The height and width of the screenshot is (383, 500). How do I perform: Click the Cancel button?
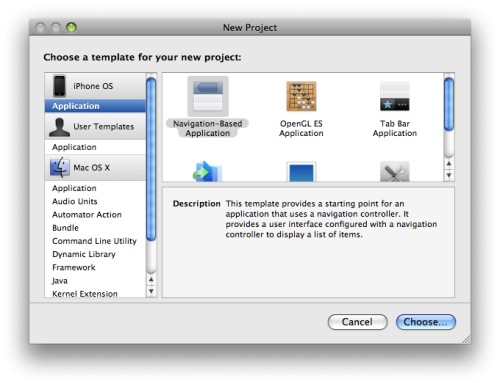[x=357, y=322]
